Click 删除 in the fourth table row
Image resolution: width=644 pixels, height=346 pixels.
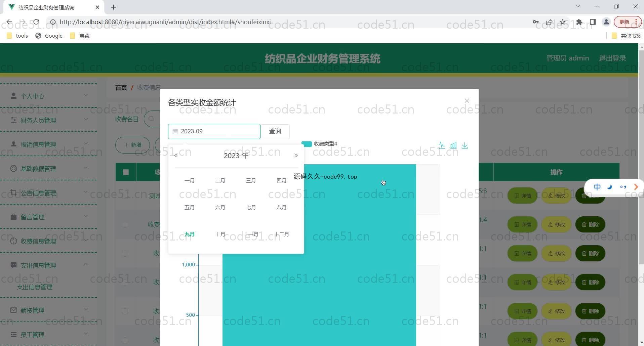pos(590,282)
